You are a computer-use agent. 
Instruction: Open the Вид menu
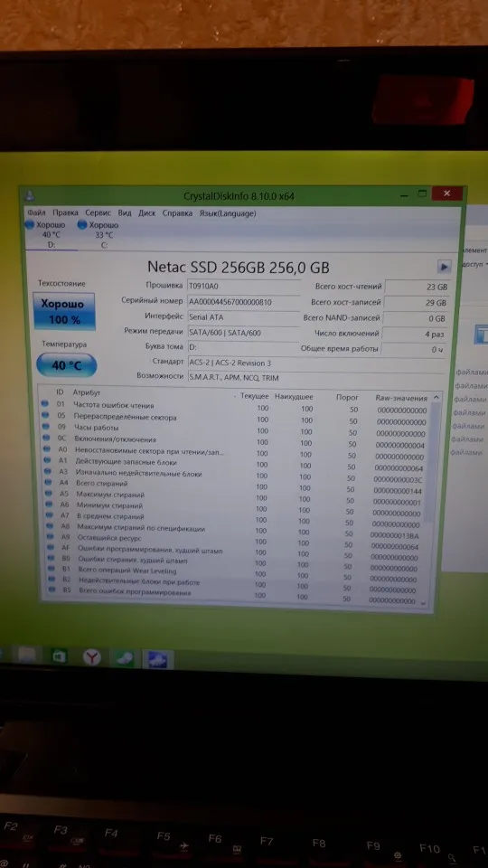click(125, 213)
